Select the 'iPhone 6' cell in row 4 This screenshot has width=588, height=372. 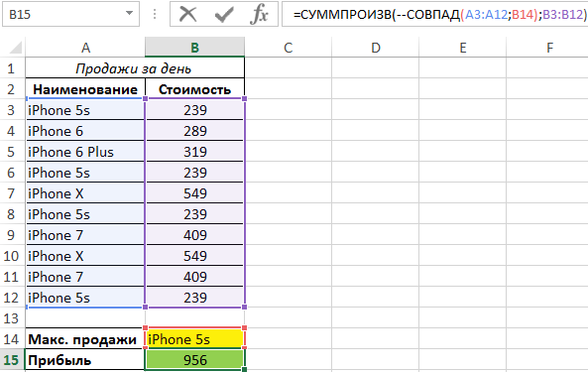click(x=85, y=131)
